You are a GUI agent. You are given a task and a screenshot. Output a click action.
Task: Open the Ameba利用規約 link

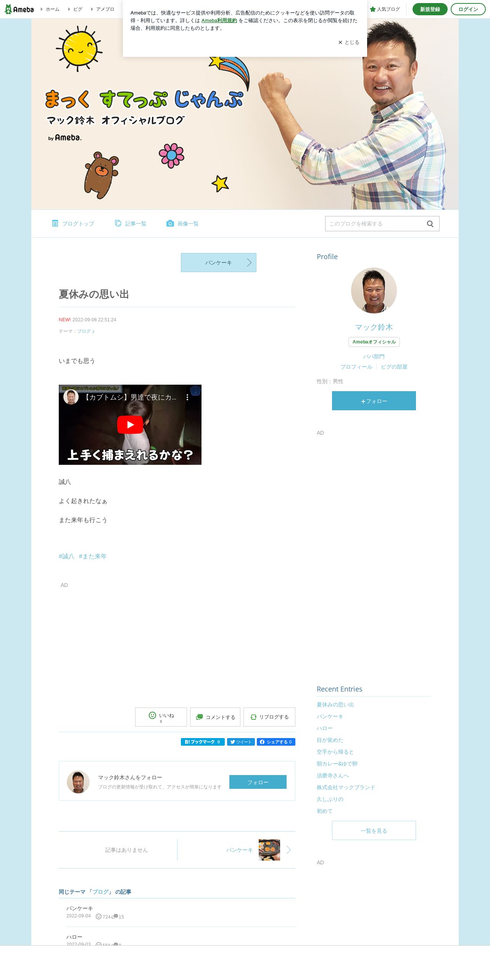[219, 21]
